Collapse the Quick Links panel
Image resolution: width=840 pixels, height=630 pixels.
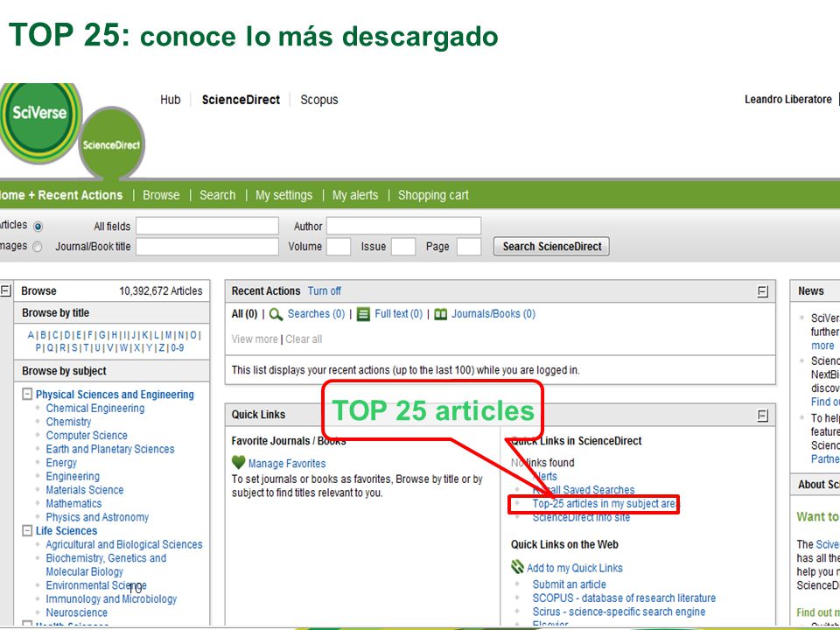(762, 415)
